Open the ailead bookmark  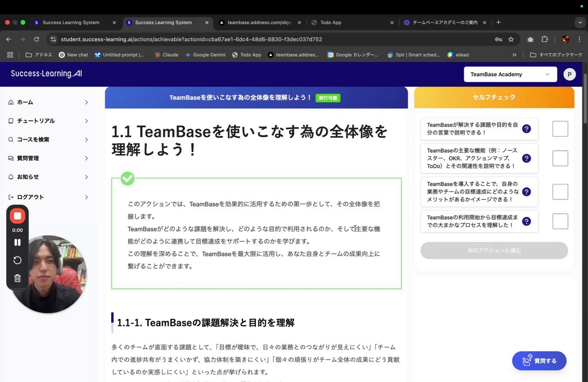tap(458, 55)
